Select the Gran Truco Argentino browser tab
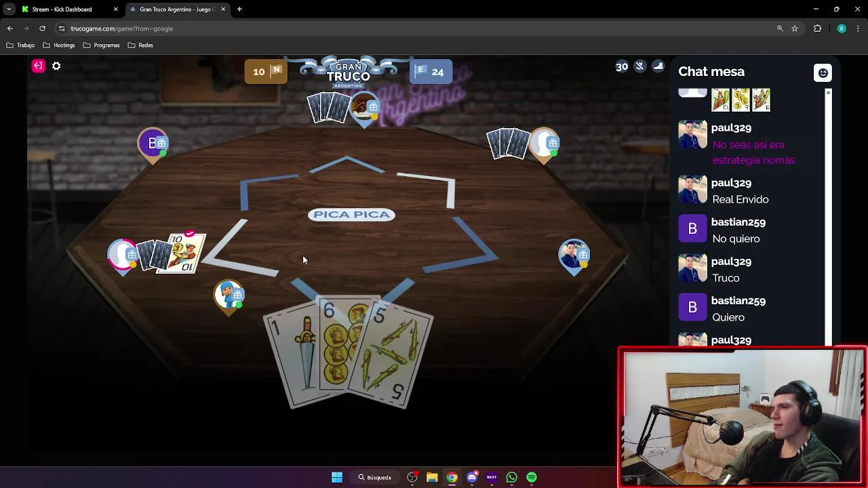 click(x=176, y=9)
